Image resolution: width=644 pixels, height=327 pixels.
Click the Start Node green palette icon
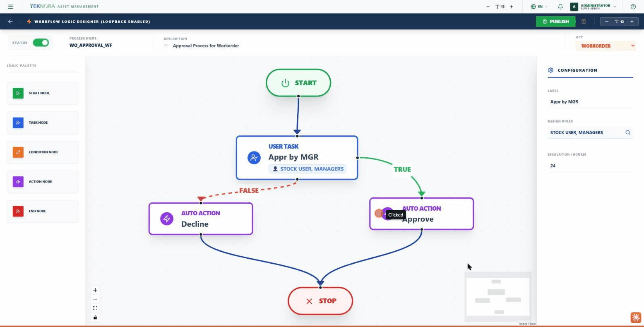tap(18, 93)
